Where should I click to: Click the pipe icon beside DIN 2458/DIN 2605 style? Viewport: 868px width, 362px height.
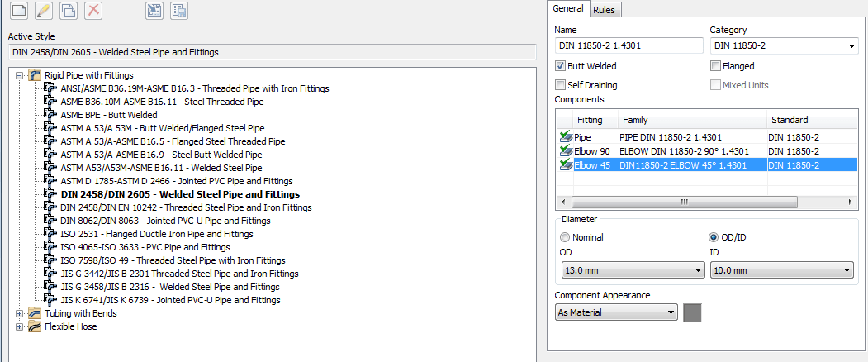[51, 194]
